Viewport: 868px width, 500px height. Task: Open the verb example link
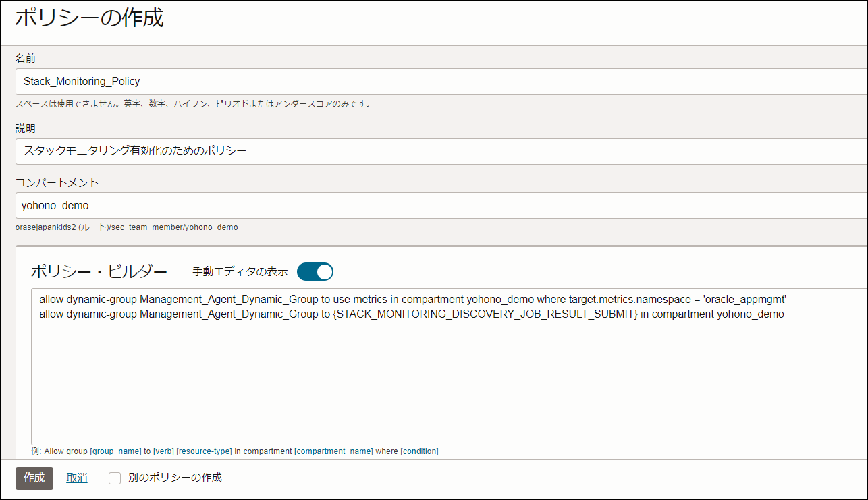point(163,451)
